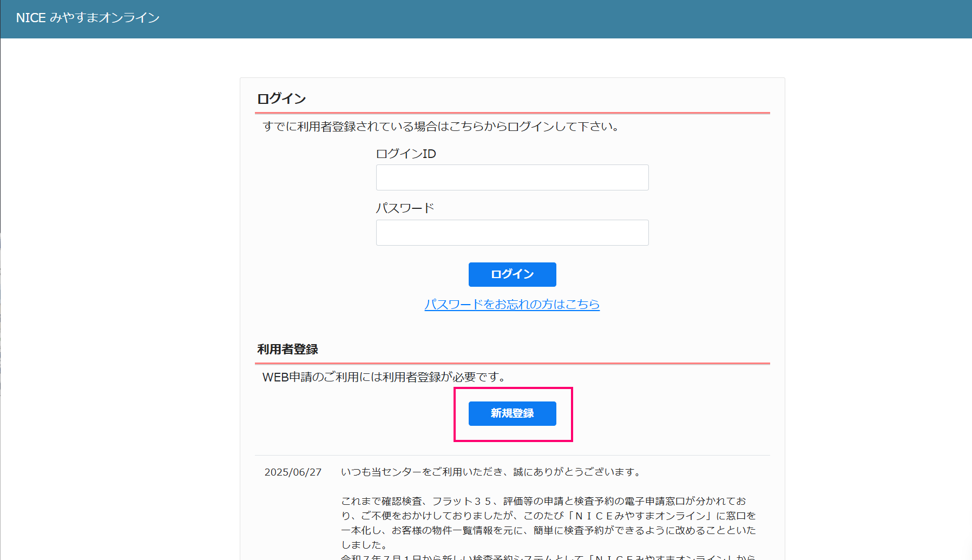Click the pink divider under ログイン heading
This screenshot has height=560, width=972.
point(512,113)
